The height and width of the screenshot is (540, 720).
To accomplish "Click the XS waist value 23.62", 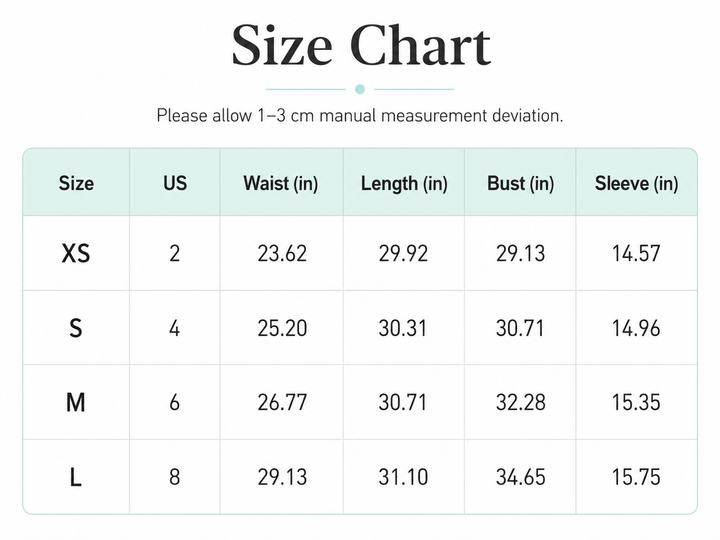I will pyautogui.click(x=282, y=253).
